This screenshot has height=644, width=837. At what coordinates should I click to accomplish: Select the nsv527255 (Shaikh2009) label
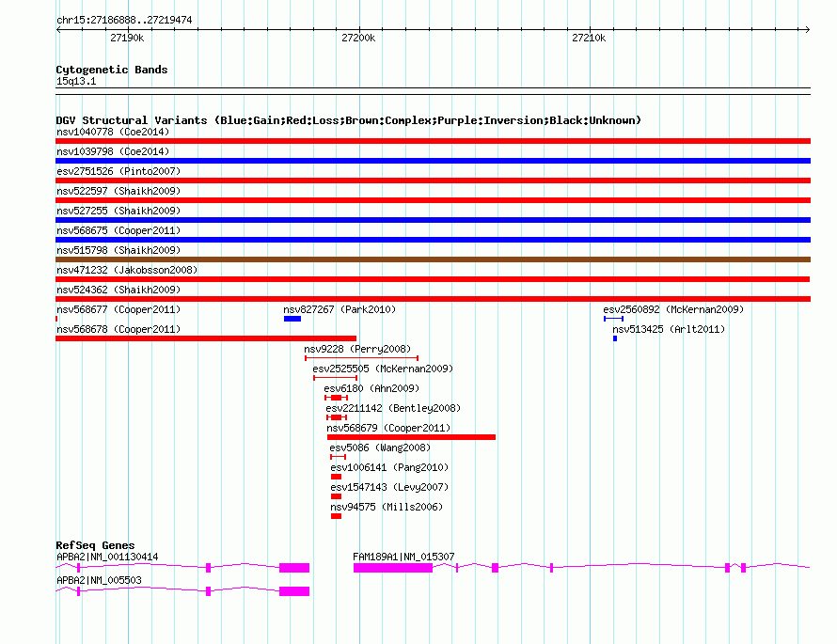click(x=118, y=211)
